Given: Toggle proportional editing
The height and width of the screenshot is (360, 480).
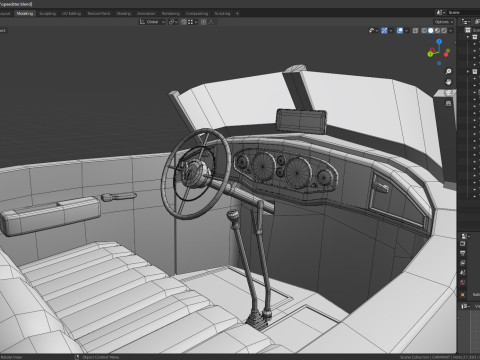Looking at the screenshot, I should [204, 22].
